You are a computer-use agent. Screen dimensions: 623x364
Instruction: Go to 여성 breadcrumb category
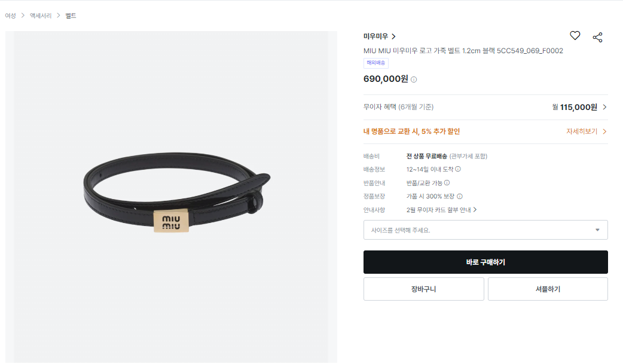[10, 16]
